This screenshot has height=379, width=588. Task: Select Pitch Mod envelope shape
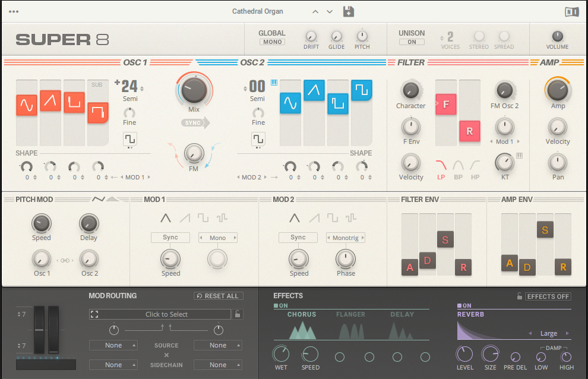[x=113, y=199]
